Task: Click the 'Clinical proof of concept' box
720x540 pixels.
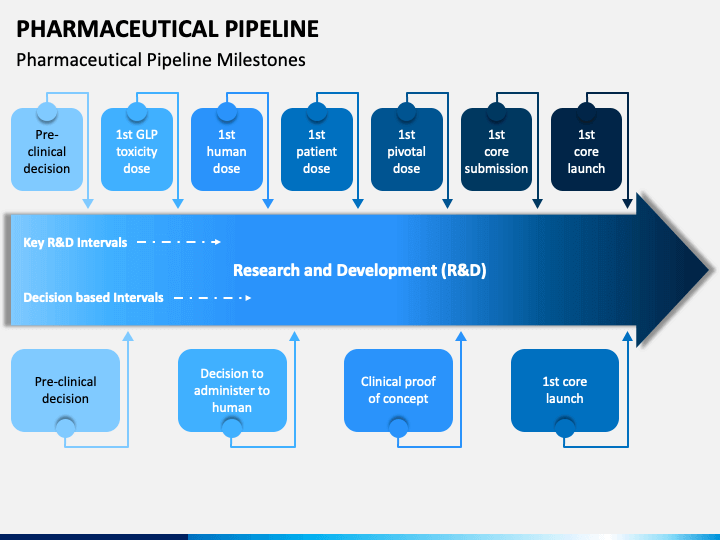Action: pyautogui.click(x=399, y=390)
